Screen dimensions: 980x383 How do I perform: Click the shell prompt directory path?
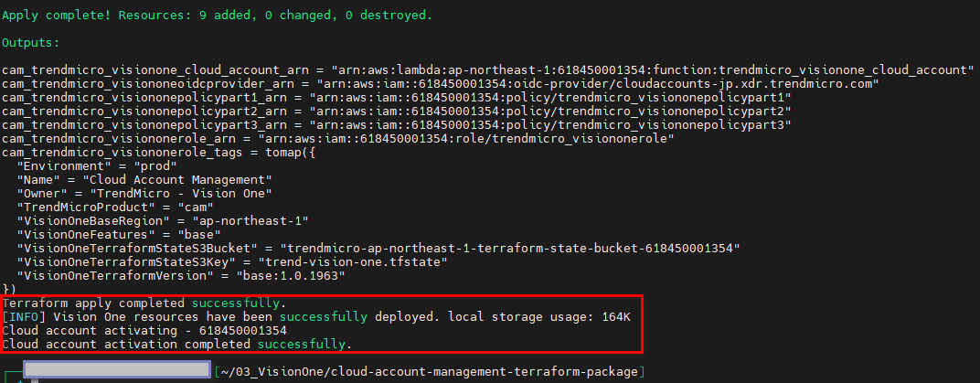430,371
